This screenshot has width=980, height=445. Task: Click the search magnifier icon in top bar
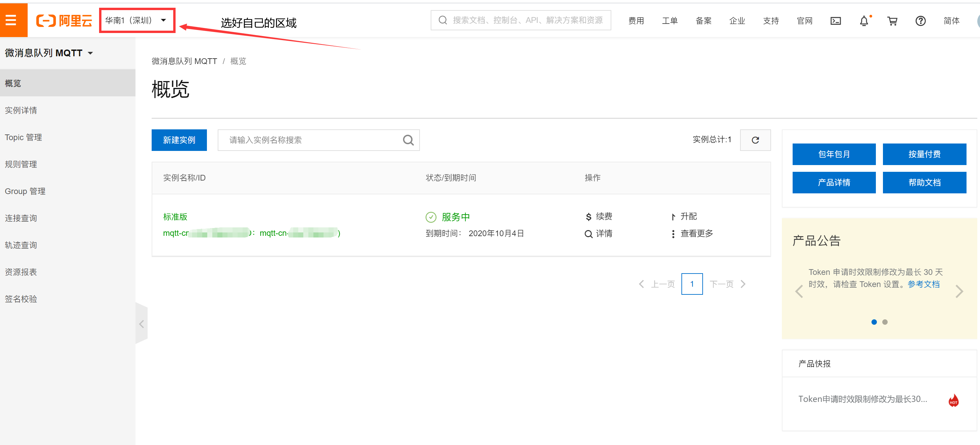442,21
